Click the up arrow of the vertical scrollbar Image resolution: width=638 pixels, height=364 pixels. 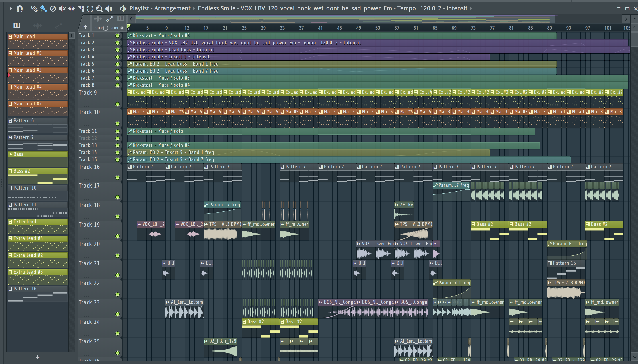634,27
